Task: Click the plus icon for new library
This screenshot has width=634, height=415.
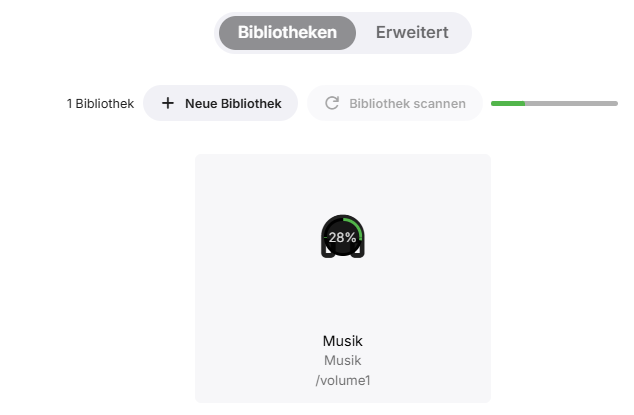Action: [x=167, y=103]
